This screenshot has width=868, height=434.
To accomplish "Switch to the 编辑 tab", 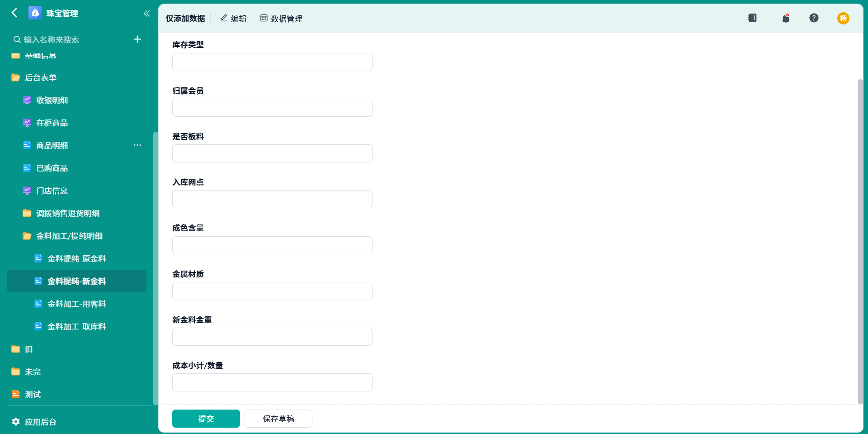I will point(233,19).
